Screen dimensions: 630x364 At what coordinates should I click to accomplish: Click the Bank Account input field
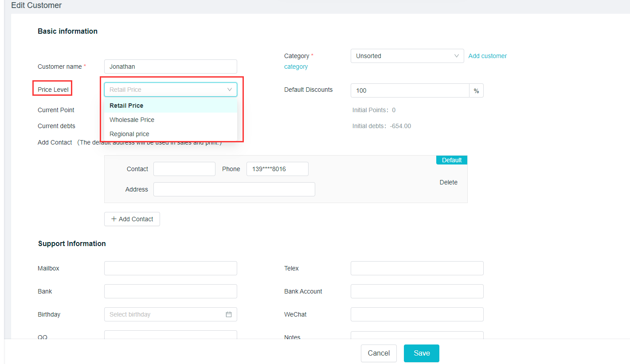pos(417,291)
